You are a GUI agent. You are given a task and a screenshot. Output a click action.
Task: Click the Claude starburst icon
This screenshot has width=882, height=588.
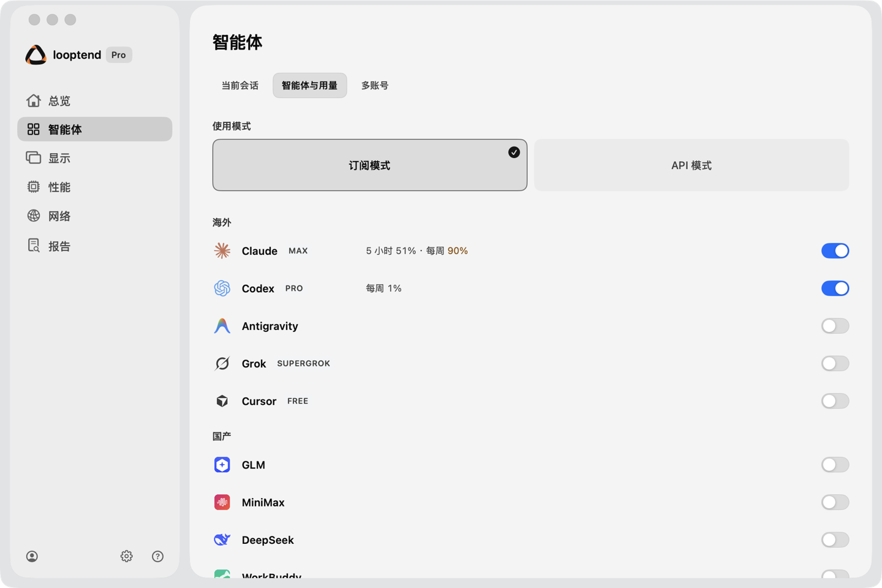[222, 251]
